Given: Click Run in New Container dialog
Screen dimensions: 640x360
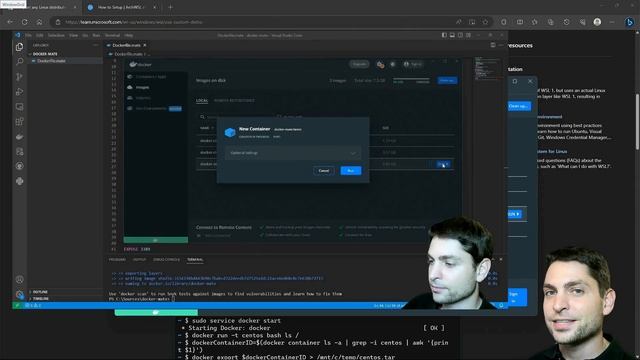Looking at the screenshot, I should click(351, 171).
